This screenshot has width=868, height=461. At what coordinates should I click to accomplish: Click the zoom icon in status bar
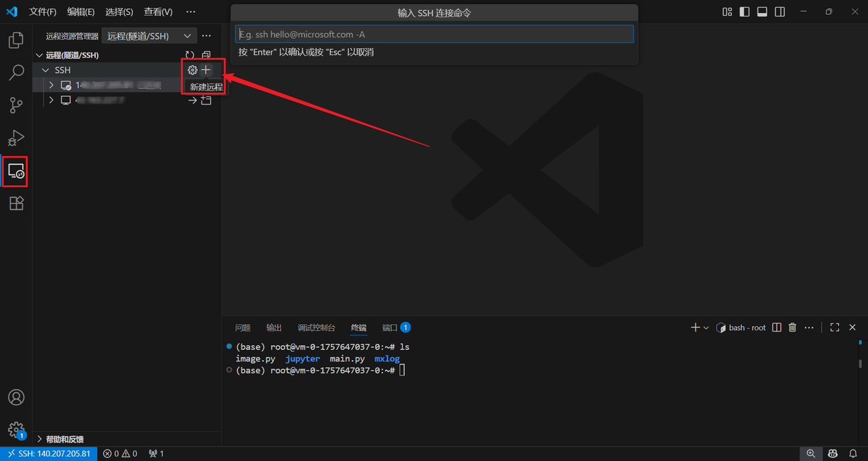coord(811,454)
